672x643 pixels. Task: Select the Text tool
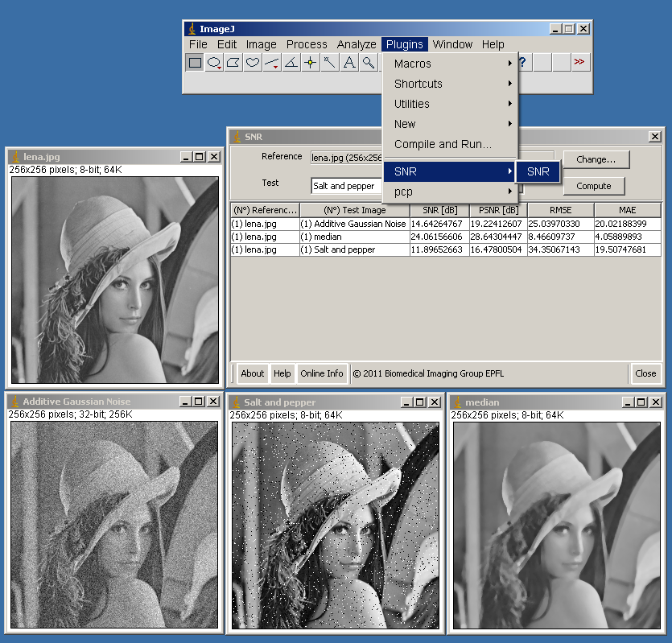pyautogui.click(x=349, y=63)
